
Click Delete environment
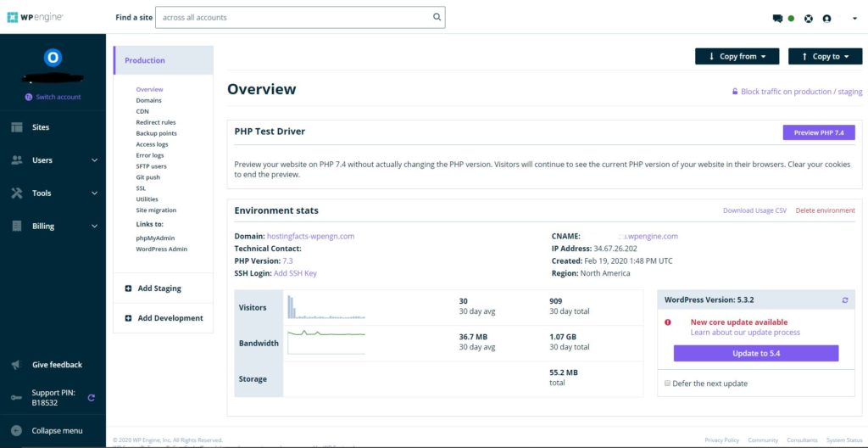825,210
